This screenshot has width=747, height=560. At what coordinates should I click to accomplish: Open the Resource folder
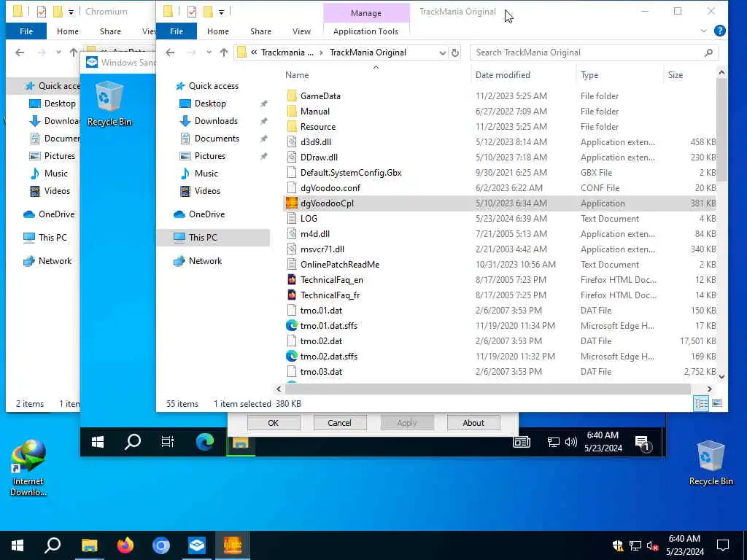[x=318, y=126]
